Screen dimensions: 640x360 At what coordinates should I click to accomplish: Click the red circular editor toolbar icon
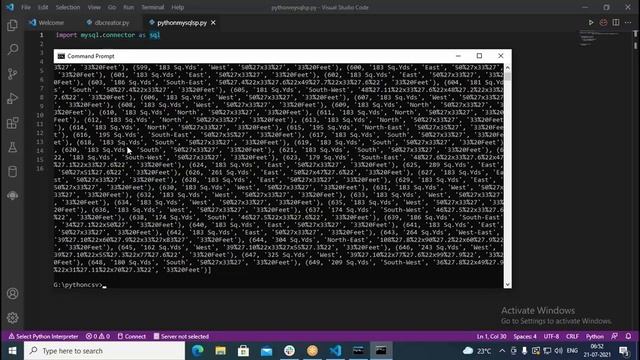(603, 22)
